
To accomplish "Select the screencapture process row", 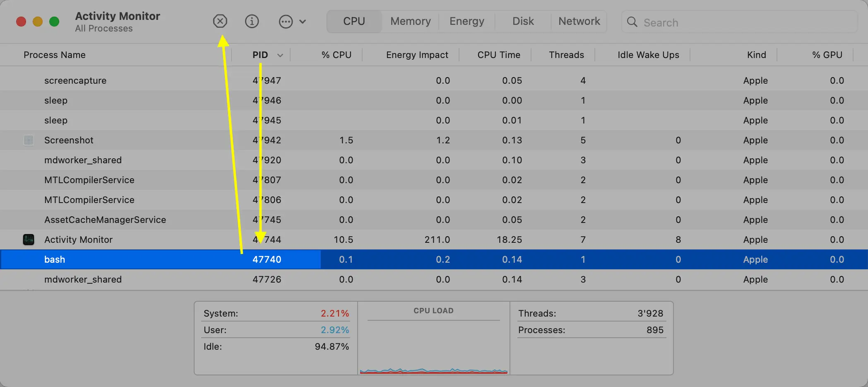I will tap(434, 80).
